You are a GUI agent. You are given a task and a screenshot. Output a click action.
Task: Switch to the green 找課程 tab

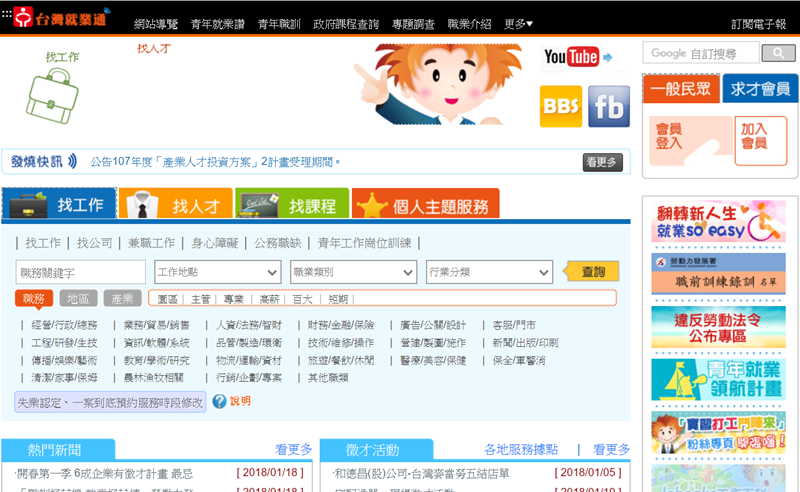pos(292,205)
